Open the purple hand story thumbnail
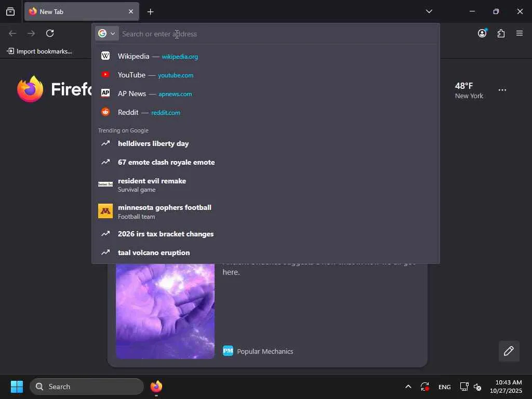The height and width of the screenshot is (399, 532). pos(165,311)
